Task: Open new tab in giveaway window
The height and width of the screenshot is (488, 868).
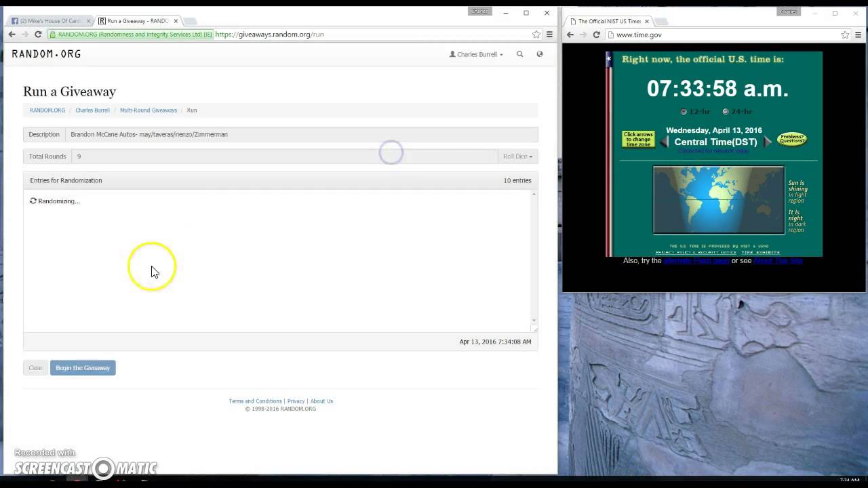Action: pos(191,21)
